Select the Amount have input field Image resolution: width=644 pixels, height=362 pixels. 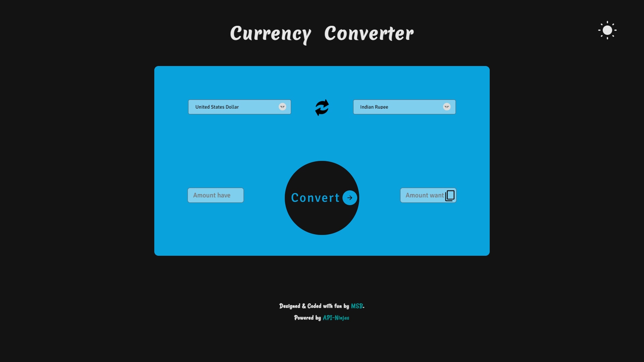[215, 195]
